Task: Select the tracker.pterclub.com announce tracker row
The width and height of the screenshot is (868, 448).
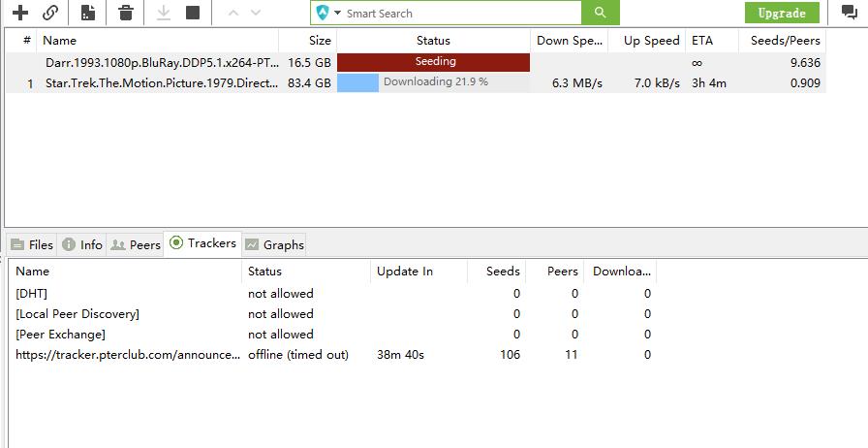Action: (333, 355)
